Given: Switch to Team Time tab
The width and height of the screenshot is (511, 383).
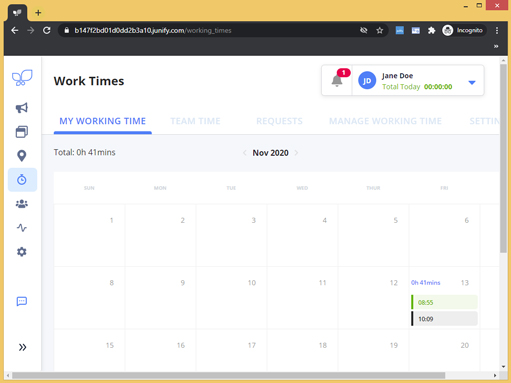Looking at the screenshot, I should pyautogui.click(x=195, y=121).
